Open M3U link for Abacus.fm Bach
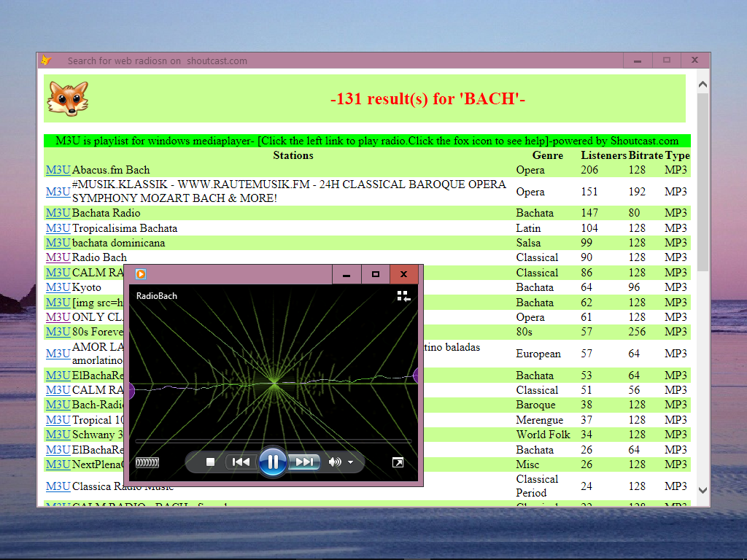Image resolution: width=747 pixels, height=560 pixels. pyautogui.click(x=58, y=170)
